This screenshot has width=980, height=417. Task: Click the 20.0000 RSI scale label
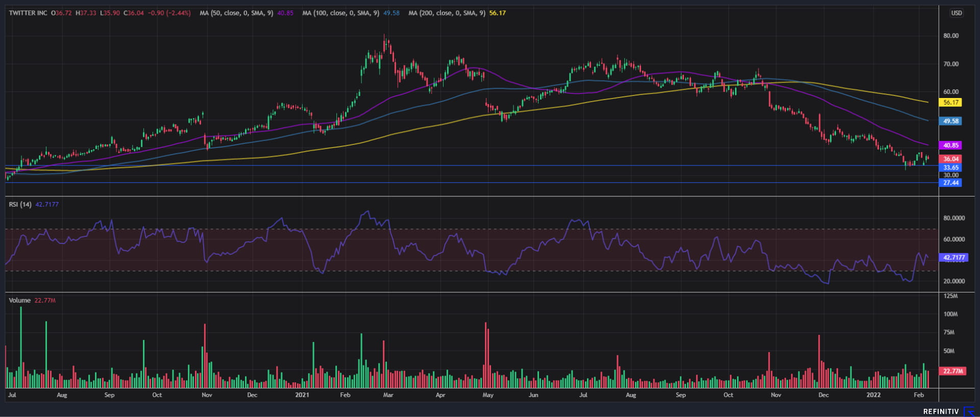(954, 281)
